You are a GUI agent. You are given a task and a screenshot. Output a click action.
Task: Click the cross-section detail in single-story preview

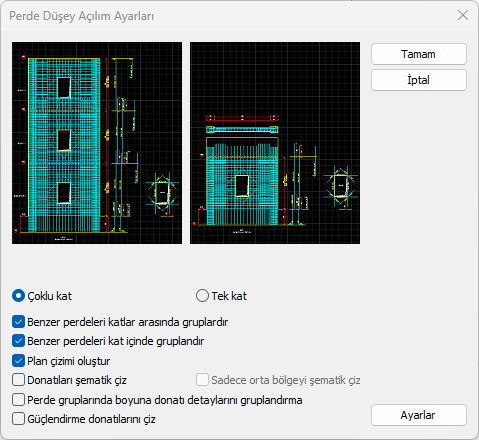(341, 188)
